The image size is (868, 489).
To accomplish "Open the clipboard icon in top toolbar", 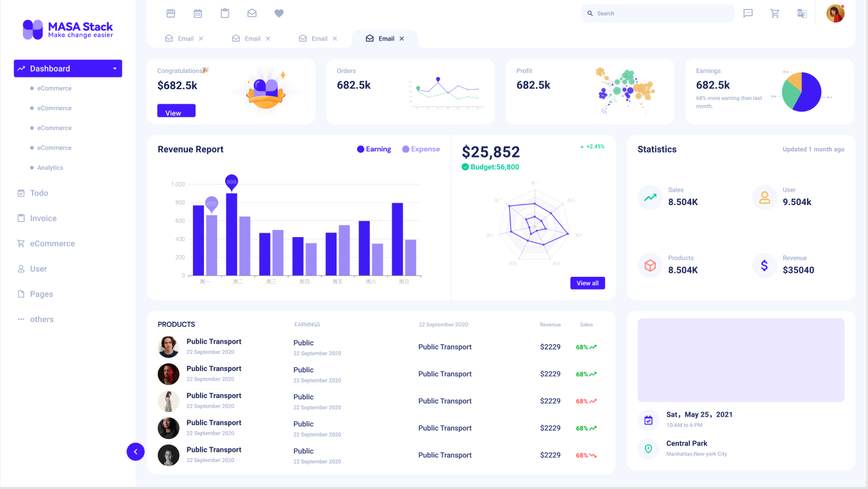I will click(225, 13).
